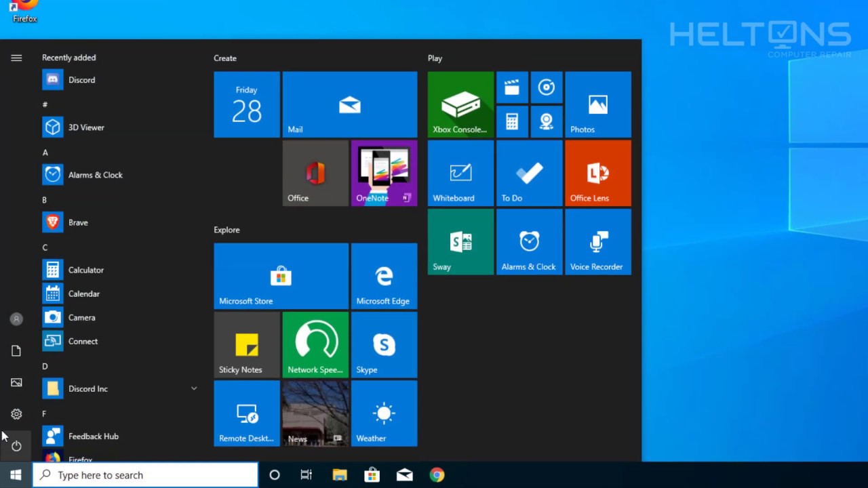Open File Explorer from taskbar

(x=340, y=475)
